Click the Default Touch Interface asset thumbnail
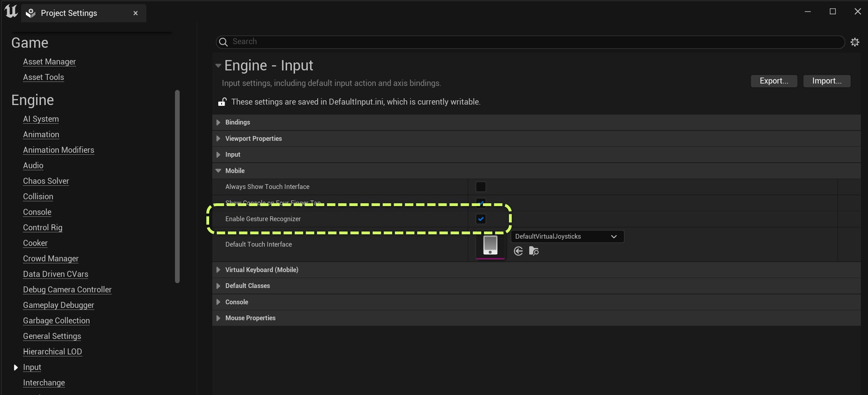868x395 pixels. (x=490, y=245)
